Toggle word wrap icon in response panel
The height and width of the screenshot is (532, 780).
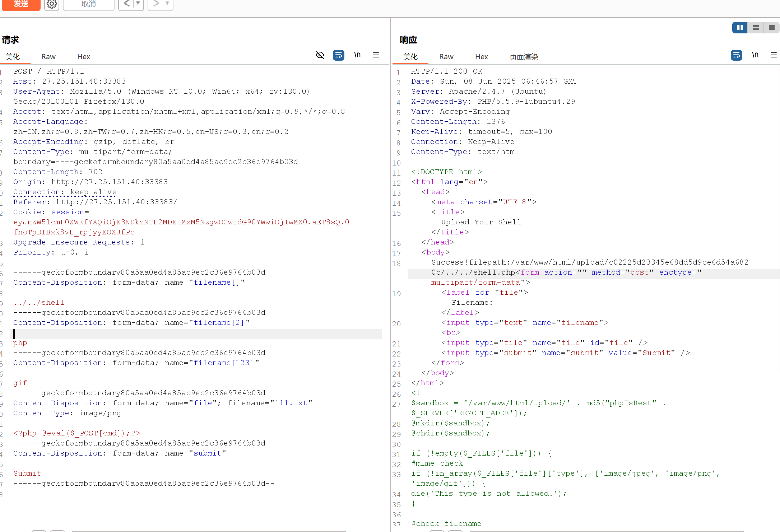(737, 55)
